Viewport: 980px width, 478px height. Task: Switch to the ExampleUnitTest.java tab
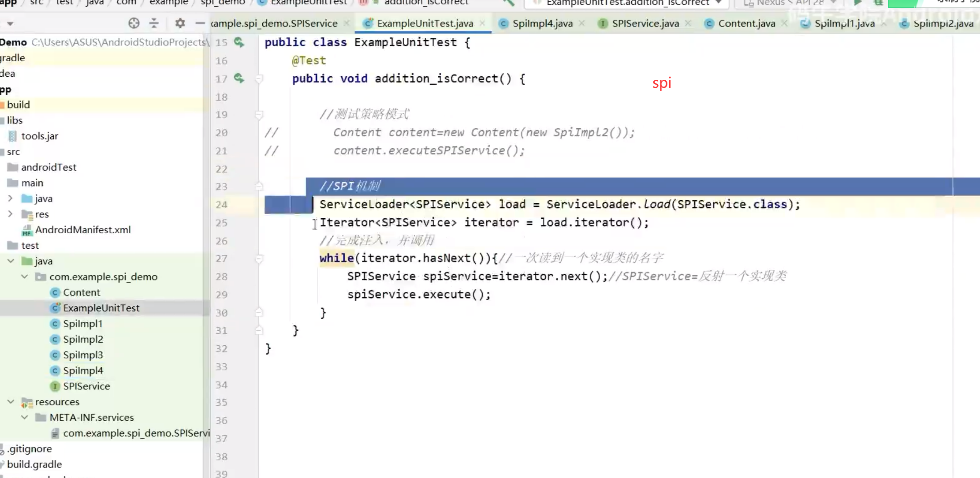pyautogui.click(x=425, y=23)
